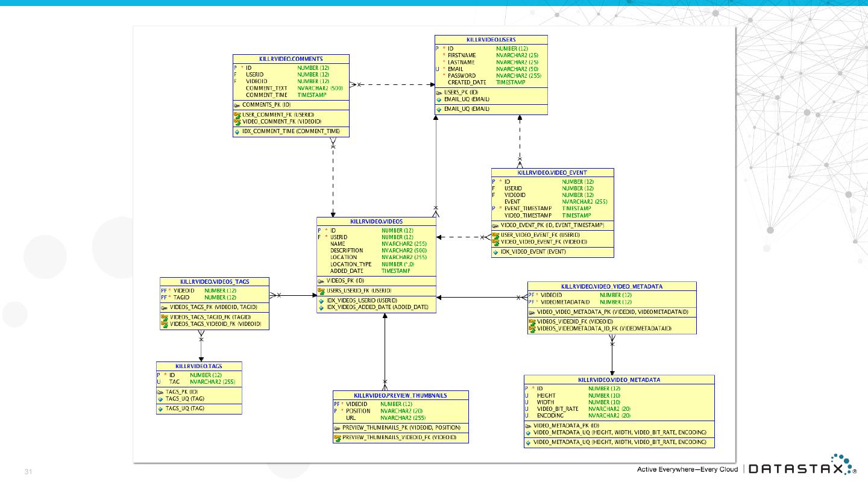Select the key icon beside TAGS_PK
Viewport: 868px width, 488px height.
pos(160,392)
